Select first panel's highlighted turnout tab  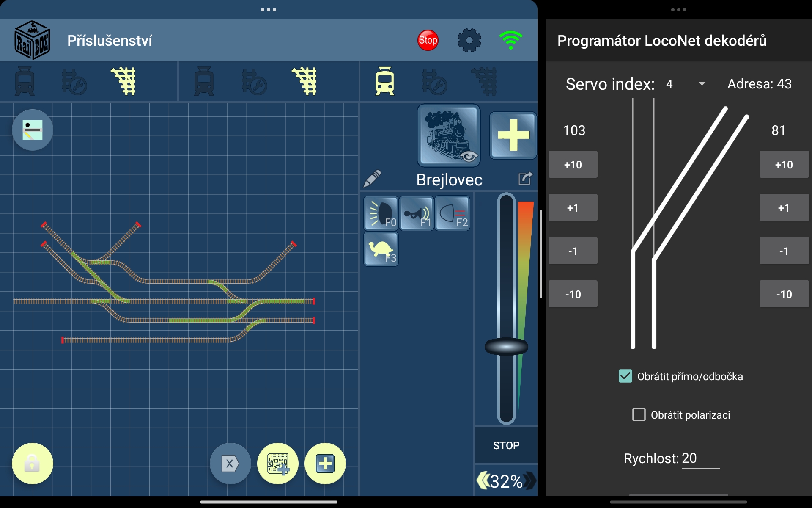coord(123,81)
